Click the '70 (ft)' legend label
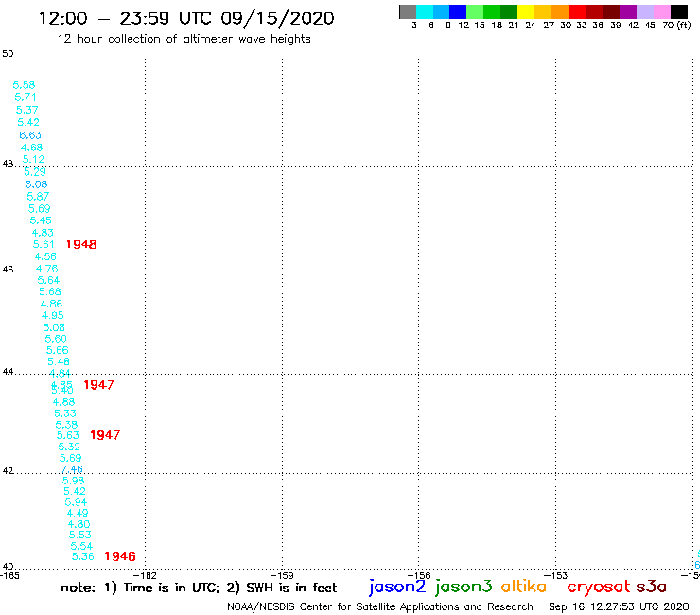700x615 pixels. point(676,26)
